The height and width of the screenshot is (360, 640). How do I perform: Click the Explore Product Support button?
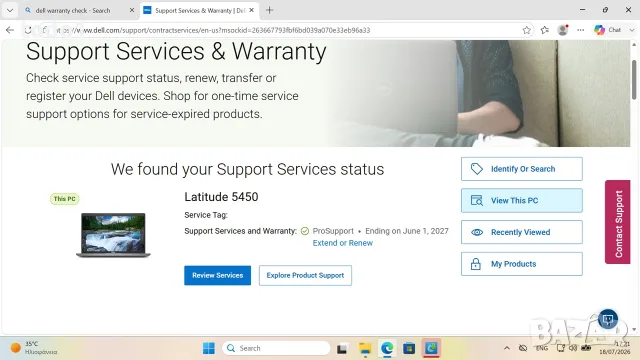[305, 276]
